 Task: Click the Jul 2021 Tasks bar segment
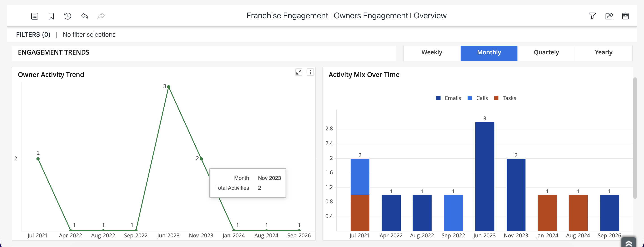point(360,213)
